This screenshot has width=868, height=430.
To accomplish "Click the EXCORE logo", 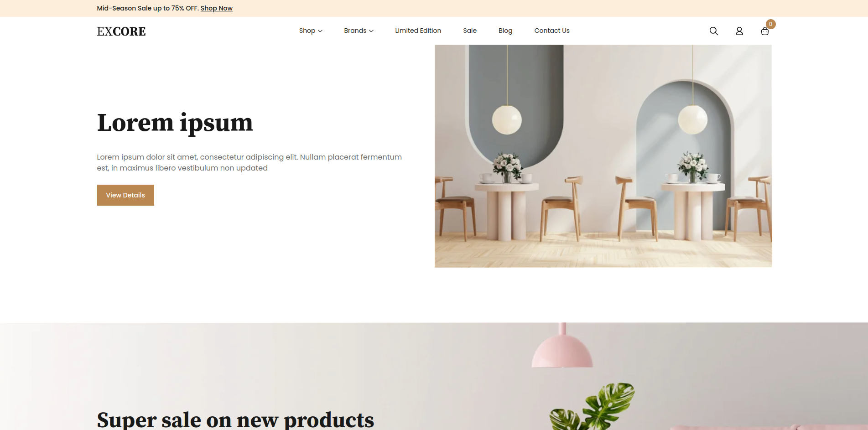I will 121,31.
